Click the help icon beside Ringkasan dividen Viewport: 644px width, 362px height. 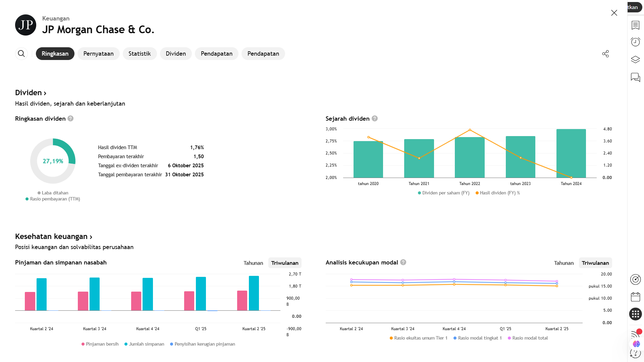(x=70, y=119)
